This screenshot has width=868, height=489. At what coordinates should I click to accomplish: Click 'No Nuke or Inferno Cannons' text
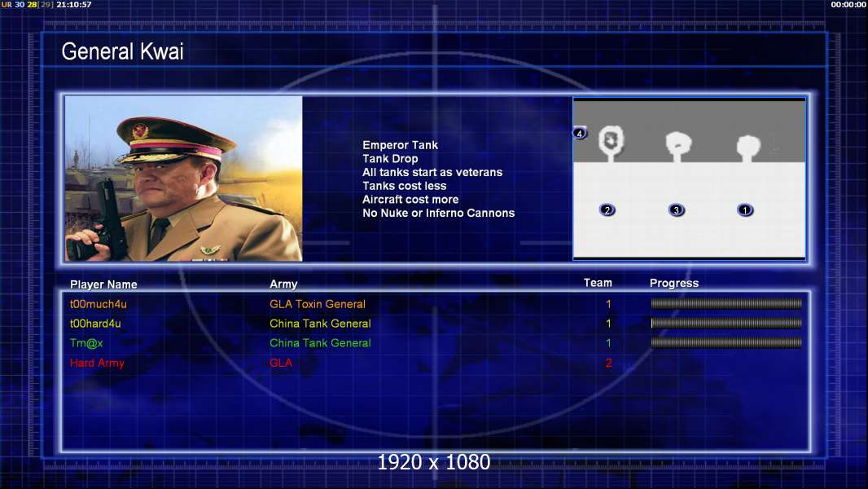[x=438, y=214]
